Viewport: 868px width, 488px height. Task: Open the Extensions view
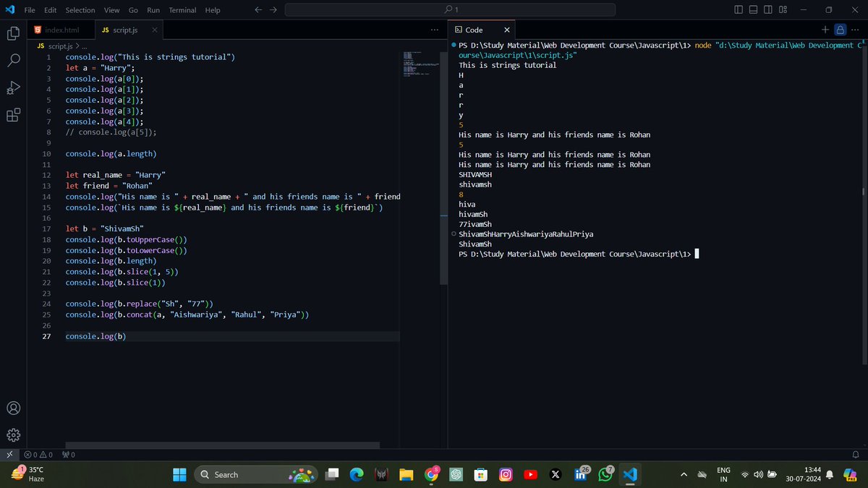[x=13, y=116]
